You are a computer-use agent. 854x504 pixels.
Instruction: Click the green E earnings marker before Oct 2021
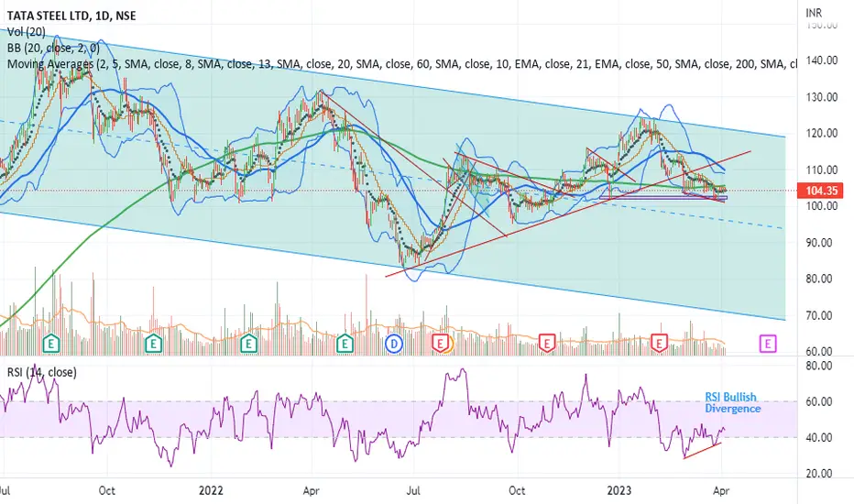click(x=51, y=344)
